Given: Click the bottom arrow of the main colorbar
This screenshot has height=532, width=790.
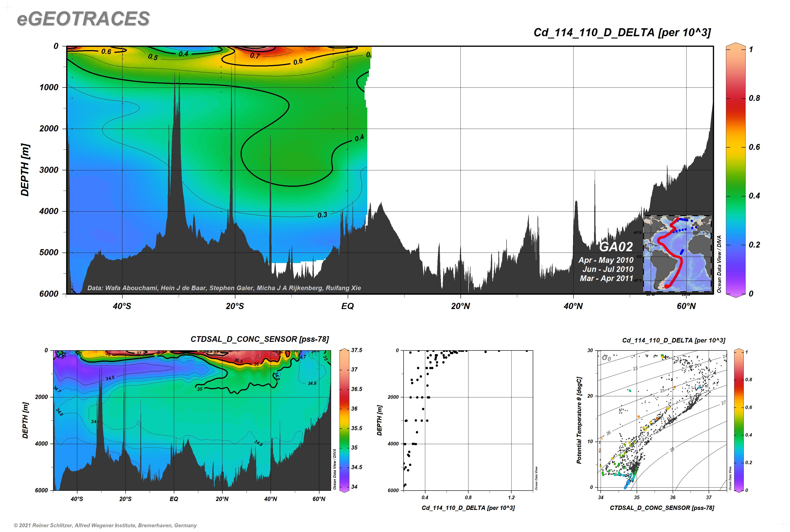Looking at the screenshot, I should pyautogui.click(x=736, y=295).
